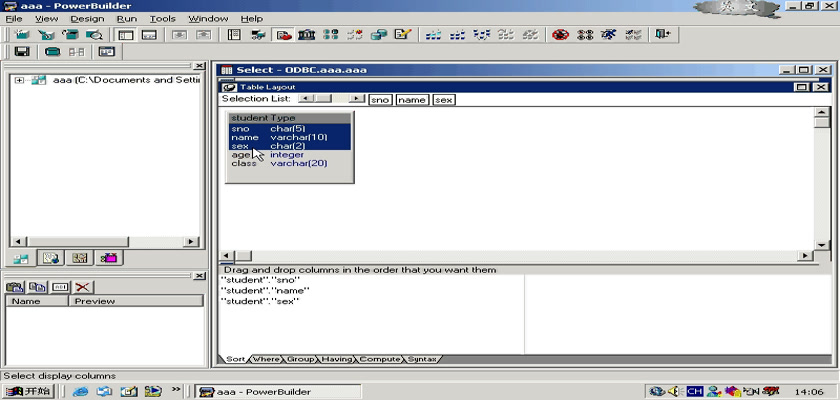Switch to third System Tree tab icon
The width and height of the screenshot is (840, 400).
coord(80,258)
